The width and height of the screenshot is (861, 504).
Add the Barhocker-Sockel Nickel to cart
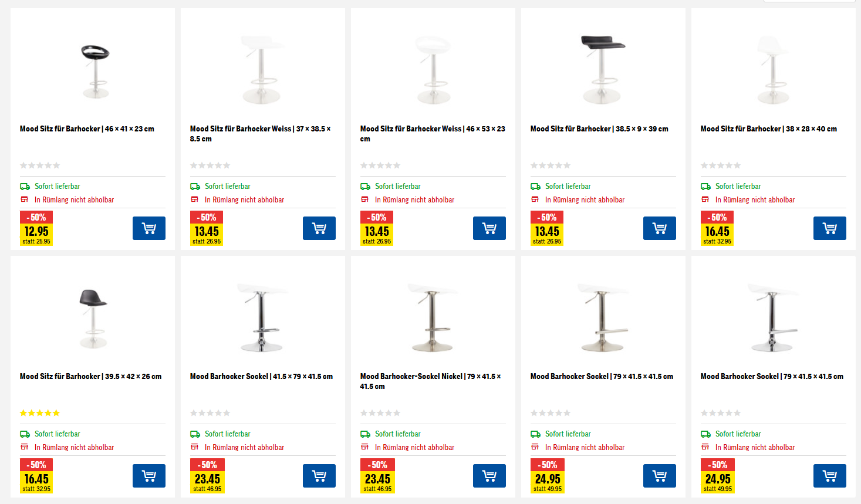[x=489, y=476]
